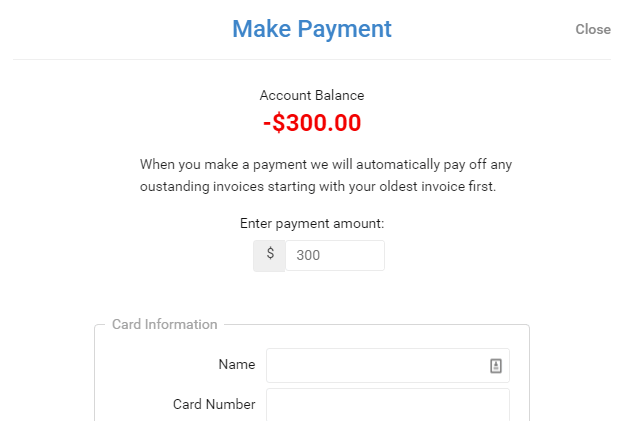
Task: Focus the payment amount input showing 300
Action: point(335,256)
